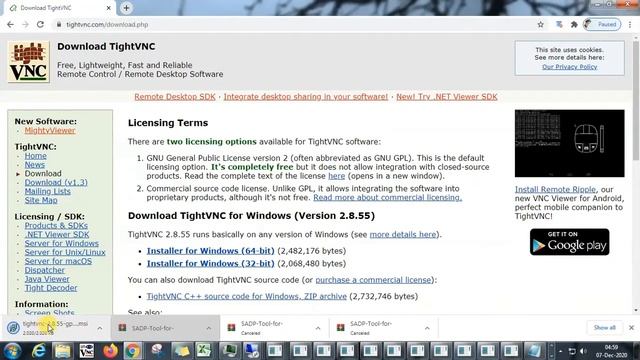Close the downloads bar

click(x=631, y=328)
